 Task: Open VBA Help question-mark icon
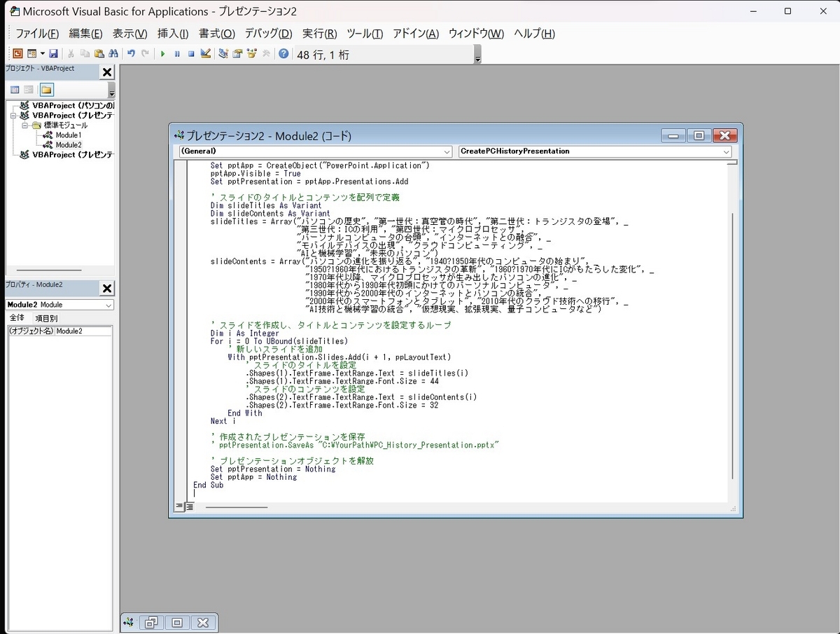pos(283,53)
